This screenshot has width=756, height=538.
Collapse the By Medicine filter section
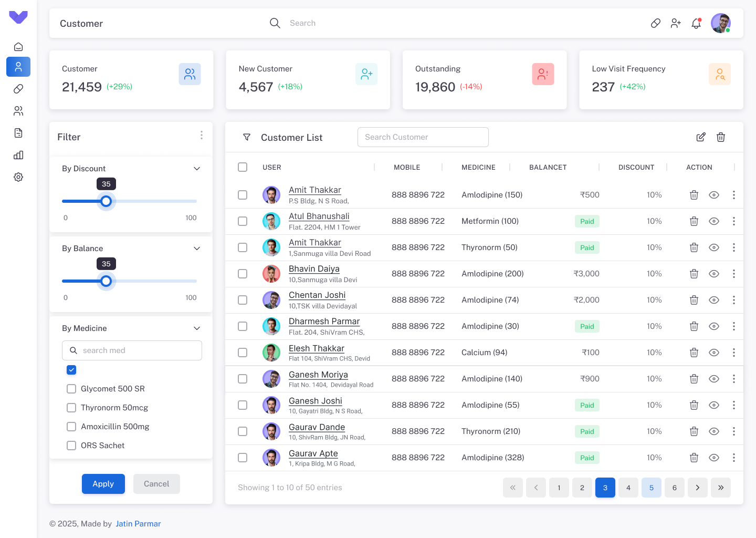(197, 328)
